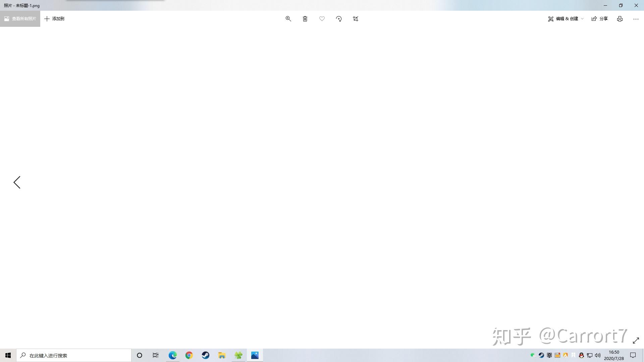Click the taskbar search field
The image size is (644, 362).
click(x=74, y=355)
